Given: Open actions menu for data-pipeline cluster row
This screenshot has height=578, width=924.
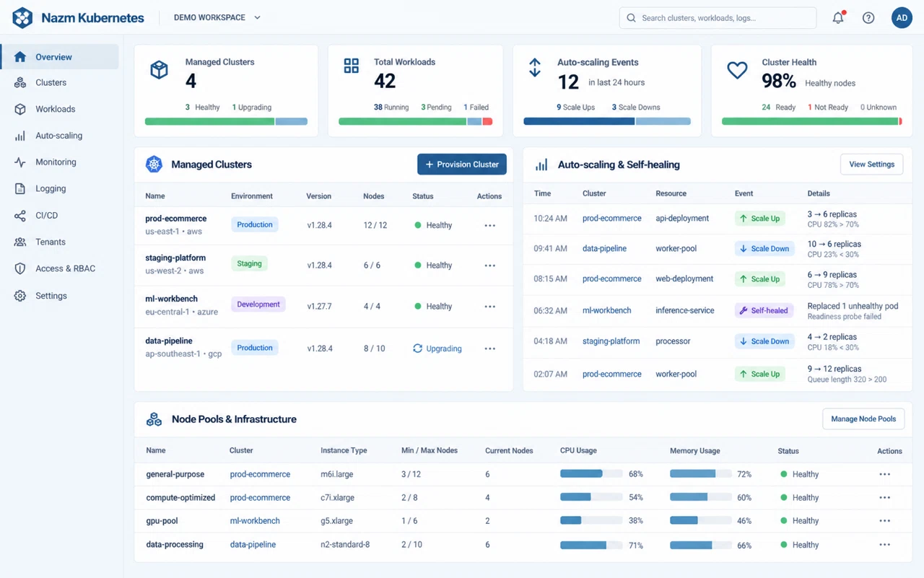Looking at the screenshot, I should pos(490,349).
